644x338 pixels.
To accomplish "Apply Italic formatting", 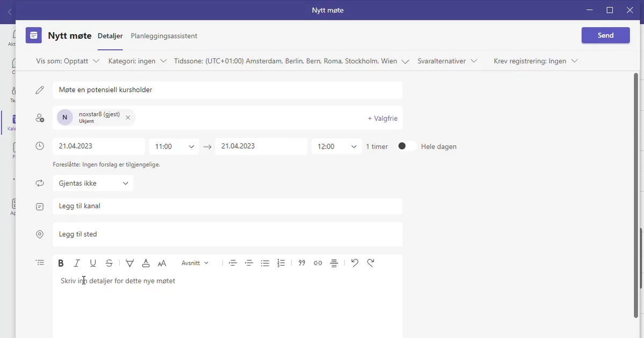I will 77,263.
